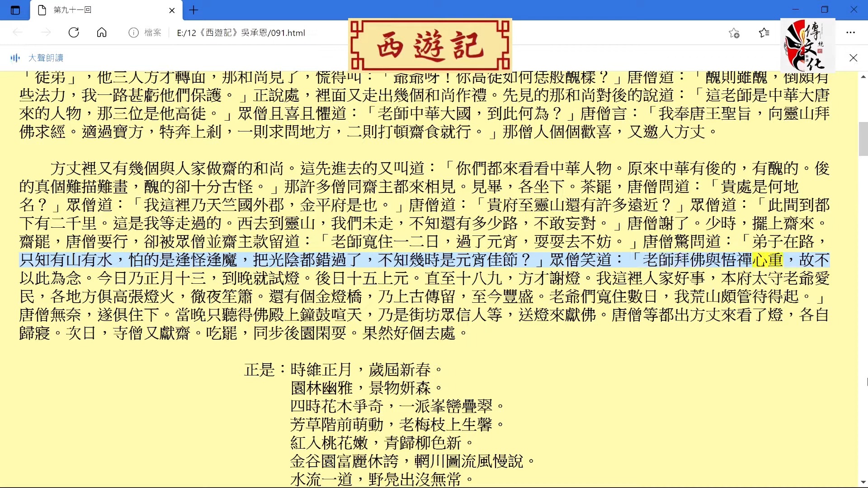Select the 第九十一回 browser tab

tap(106, 10)
